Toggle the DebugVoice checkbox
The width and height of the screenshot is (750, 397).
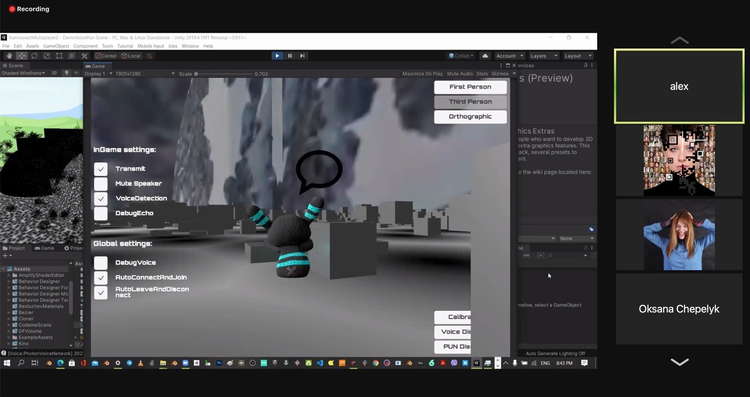click(x=100, y=263)
